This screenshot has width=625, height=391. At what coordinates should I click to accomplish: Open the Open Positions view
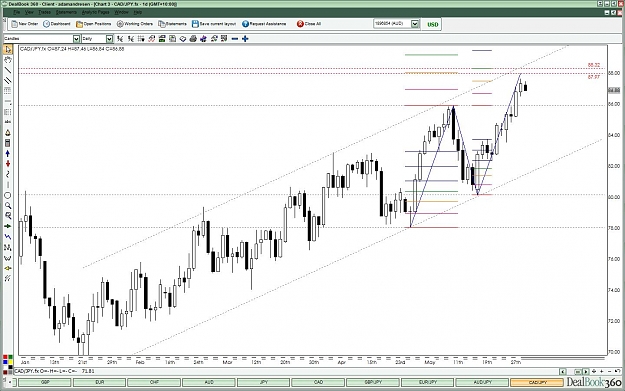[x=94, y=24]
